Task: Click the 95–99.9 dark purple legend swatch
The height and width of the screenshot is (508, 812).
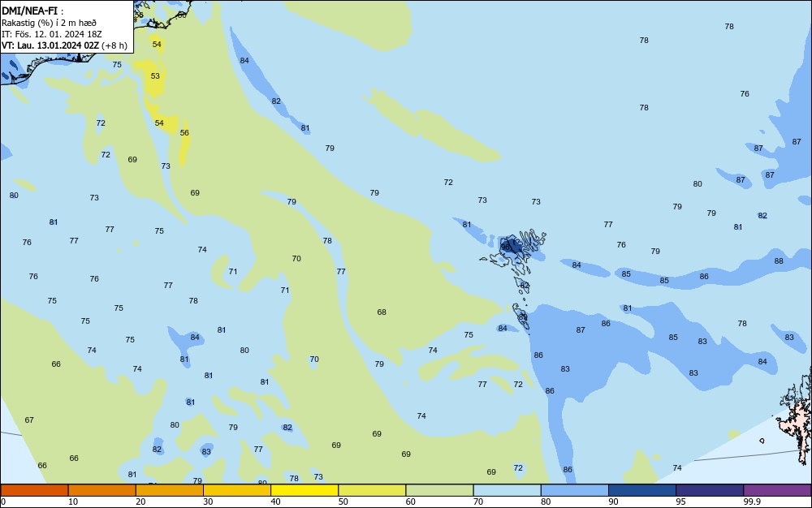Action: (x=710, y=490)
